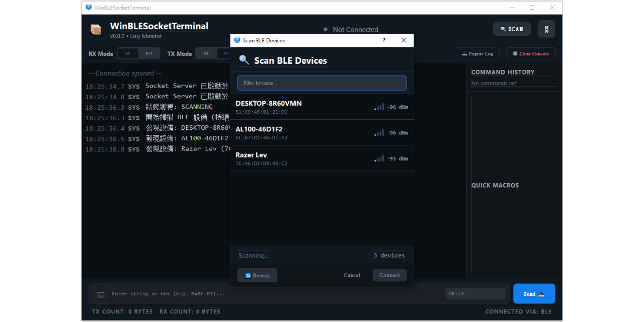
Task: Click the Clear Console button
Action: click(x=530, y=53)
